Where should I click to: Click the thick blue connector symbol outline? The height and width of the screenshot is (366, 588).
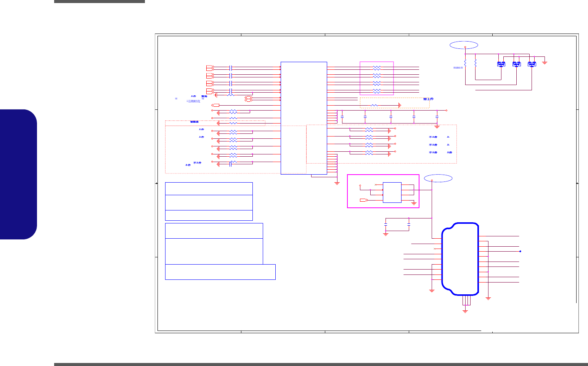pyautogui.click(x=460, y=259)
